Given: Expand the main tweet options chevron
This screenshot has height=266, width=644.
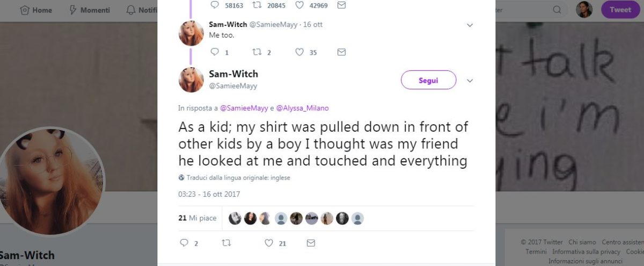Looking at the screenshot, I should pyautogui.click(x=470, y=81).
